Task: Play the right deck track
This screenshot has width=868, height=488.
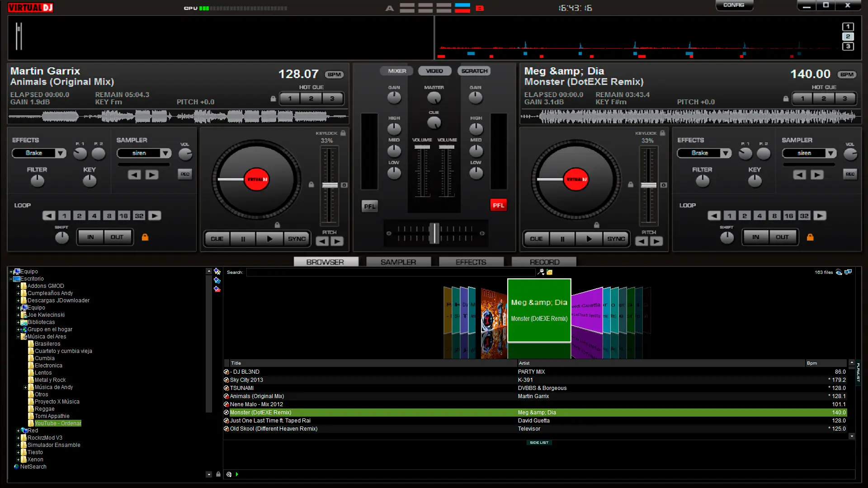Action: 589,239
